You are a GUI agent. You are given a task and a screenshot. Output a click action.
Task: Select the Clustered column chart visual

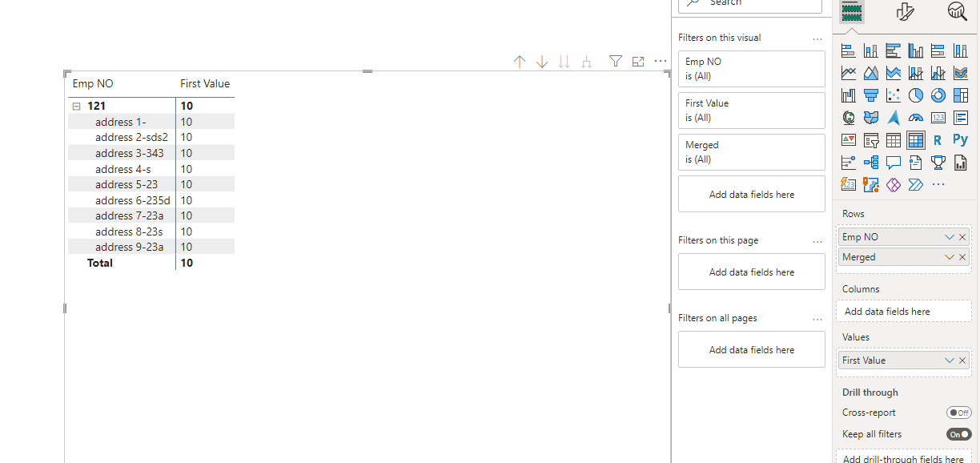[x=916, y=50]
